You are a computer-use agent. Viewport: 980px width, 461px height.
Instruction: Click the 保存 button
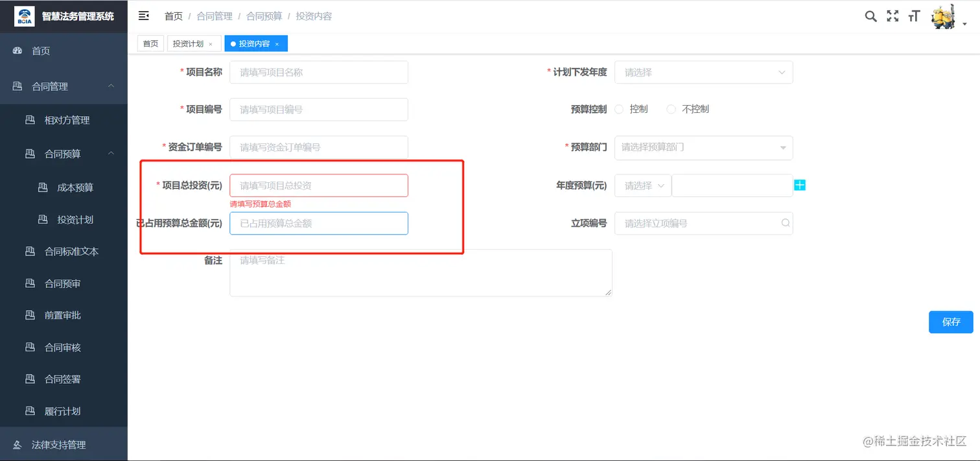click(951, 322)
